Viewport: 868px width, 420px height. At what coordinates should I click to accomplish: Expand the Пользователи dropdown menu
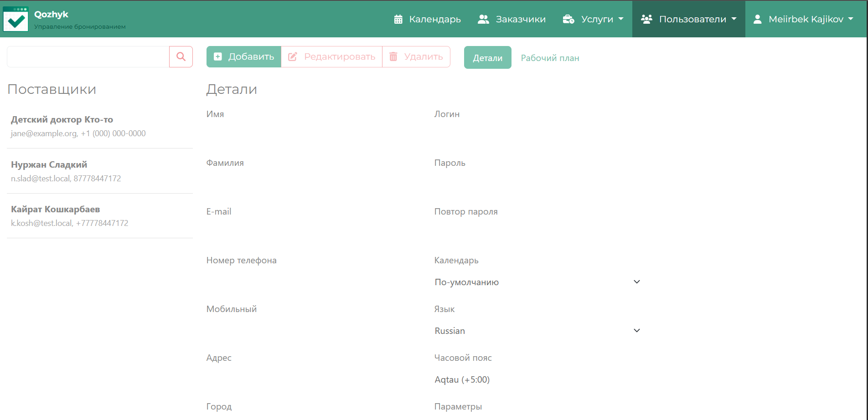688,19
